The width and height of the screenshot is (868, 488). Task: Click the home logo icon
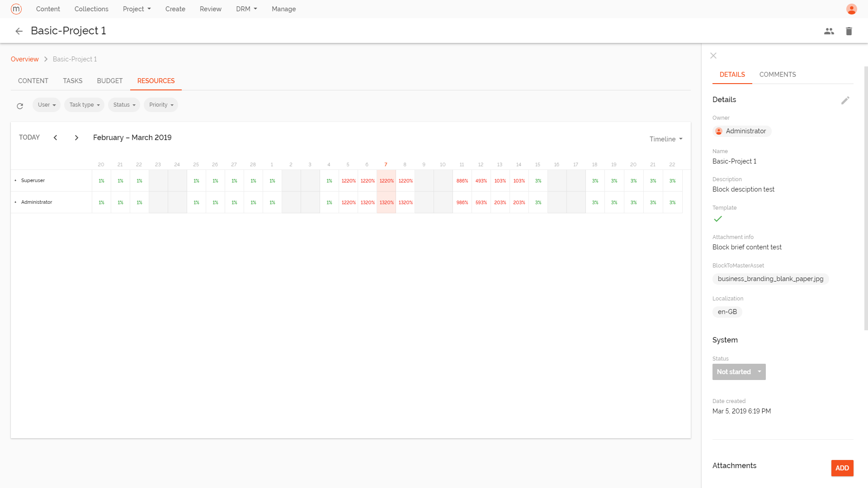point(16,9)
